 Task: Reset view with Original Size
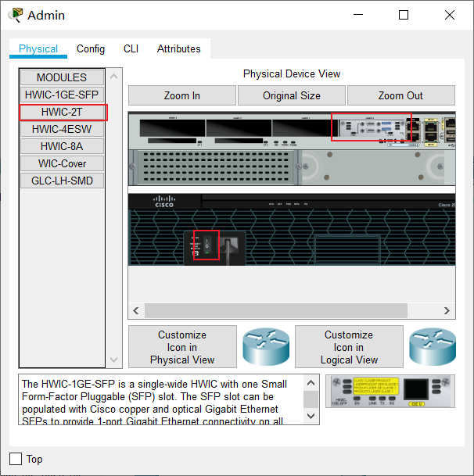(292, 95)
